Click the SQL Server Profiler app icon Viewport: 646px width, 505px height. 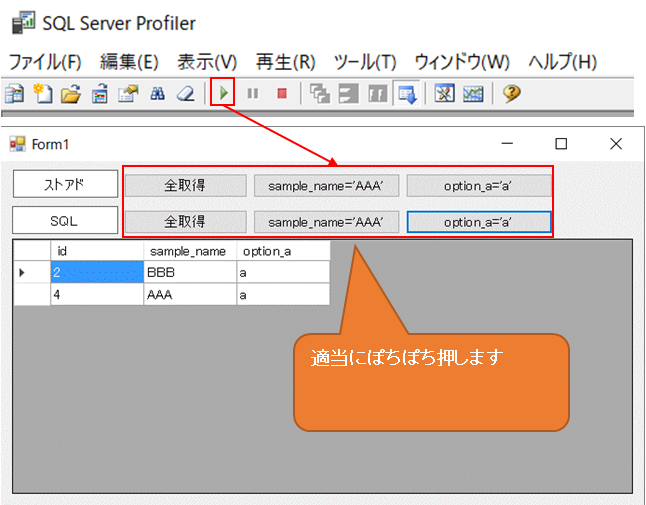coord(23,23)
